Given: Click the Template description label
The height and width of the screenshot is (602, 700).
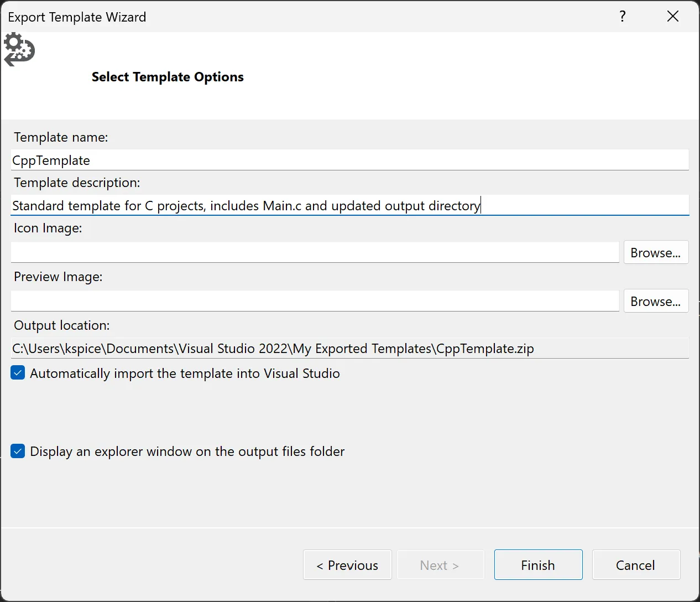Looking at the screenshot, I should click(x=77, y=183).
